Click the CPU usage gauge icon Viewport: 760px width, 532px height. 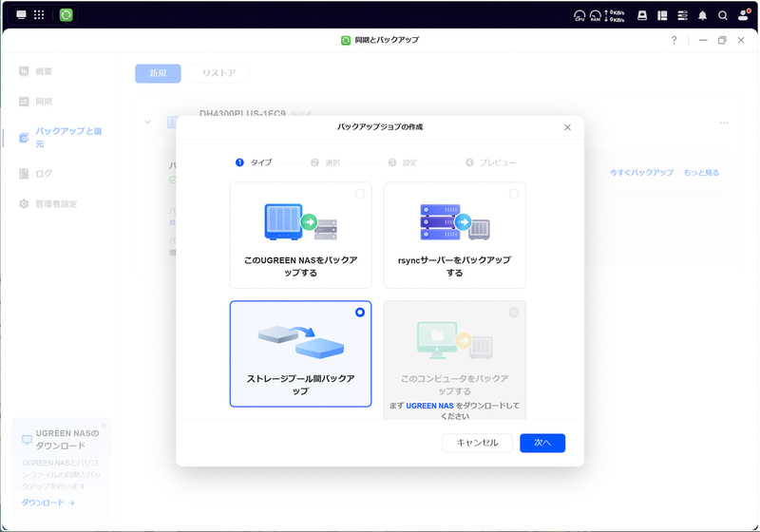pyautogui.click(x=579, y=15)
